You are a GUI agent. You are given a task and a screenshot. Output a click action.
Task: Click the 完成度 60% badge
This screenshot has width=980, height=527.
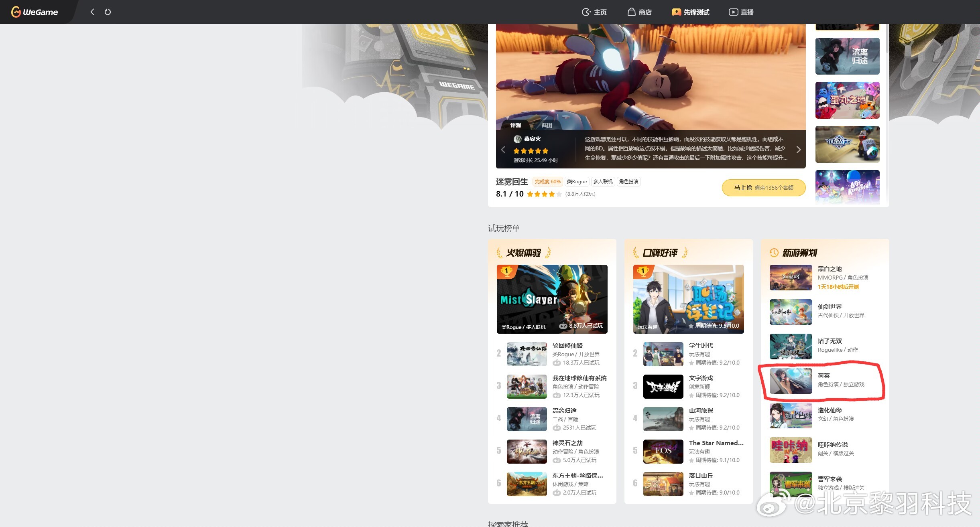point(548,182)
